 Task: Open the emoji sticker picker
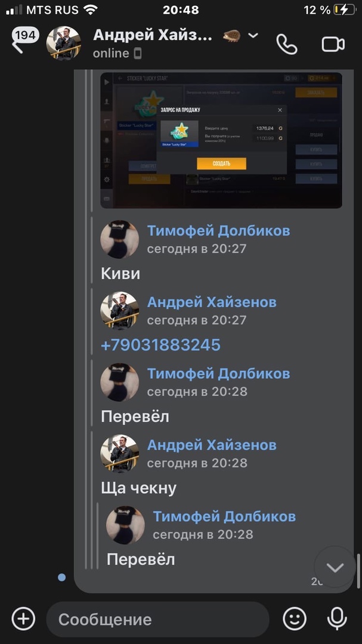(x=295, y=618)
